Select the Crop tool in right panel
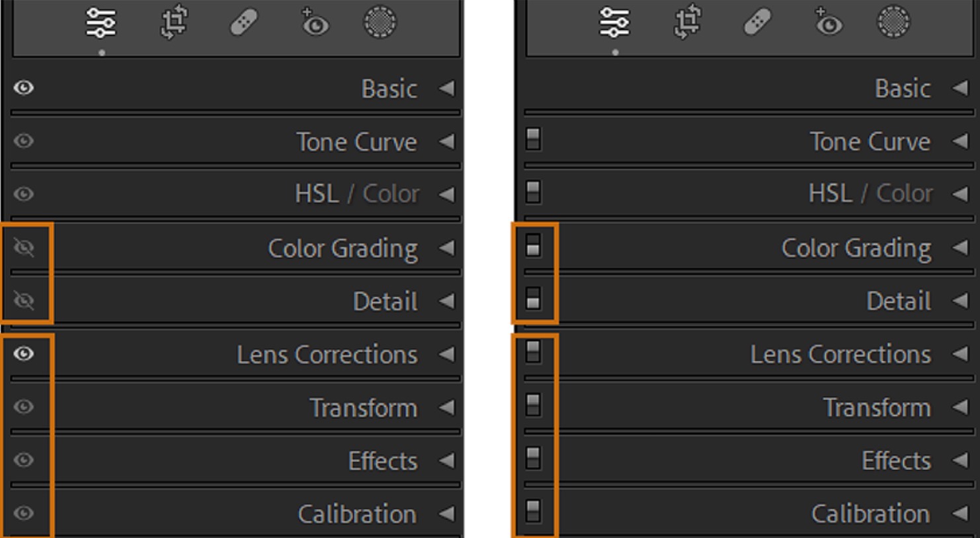 point(687,22)
